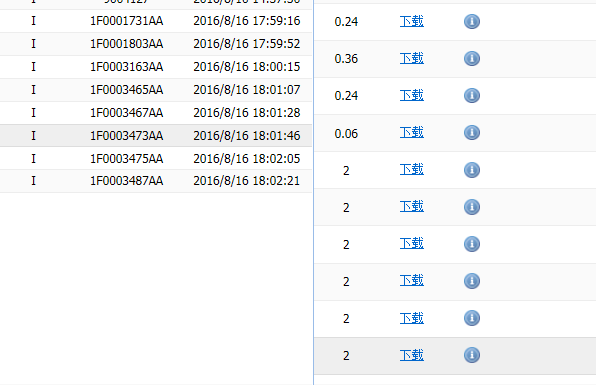
Task: Select the 1F0001803AA row
Action: click(156, 44)
